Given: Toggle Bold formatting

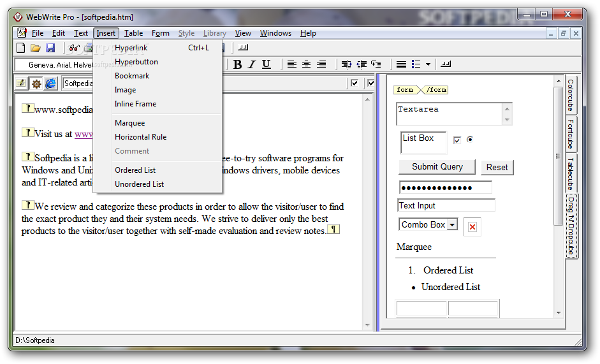Looking at the screenshot, I should (237, 64).
